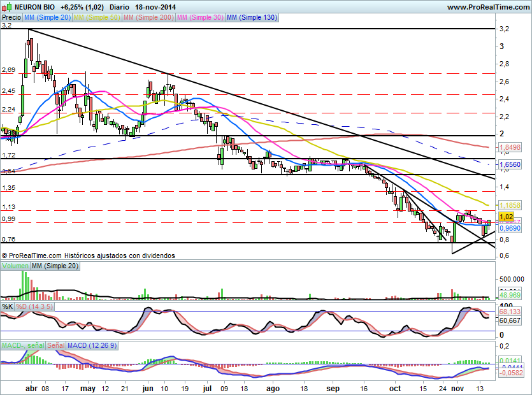532x395 pixels.
Task: Click the red Señal label
Action: click(55, 345)
